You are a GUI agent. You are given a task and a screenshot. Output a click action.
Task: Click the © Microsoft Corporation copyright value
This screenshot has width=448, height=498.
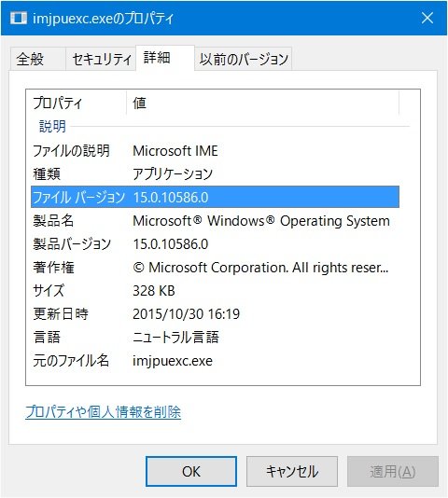point(260,267)
